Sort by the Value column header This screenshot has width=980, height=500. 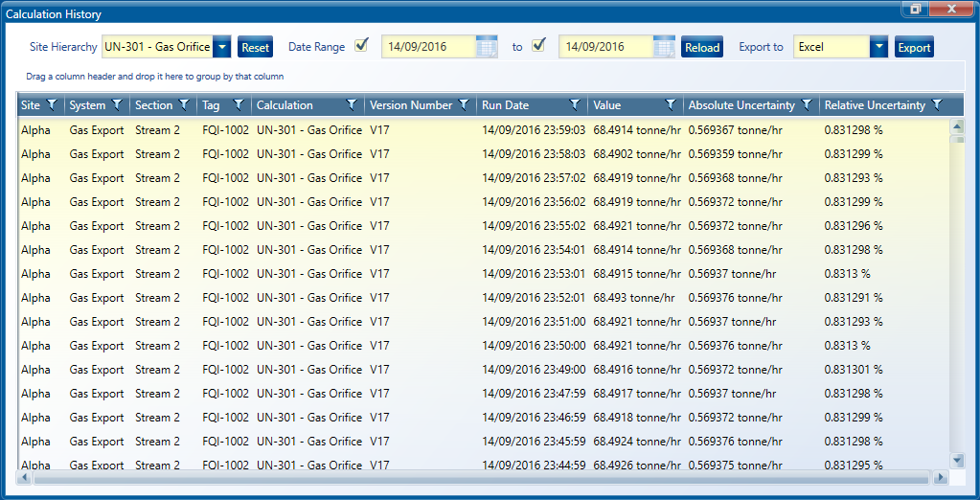[607, 105]
